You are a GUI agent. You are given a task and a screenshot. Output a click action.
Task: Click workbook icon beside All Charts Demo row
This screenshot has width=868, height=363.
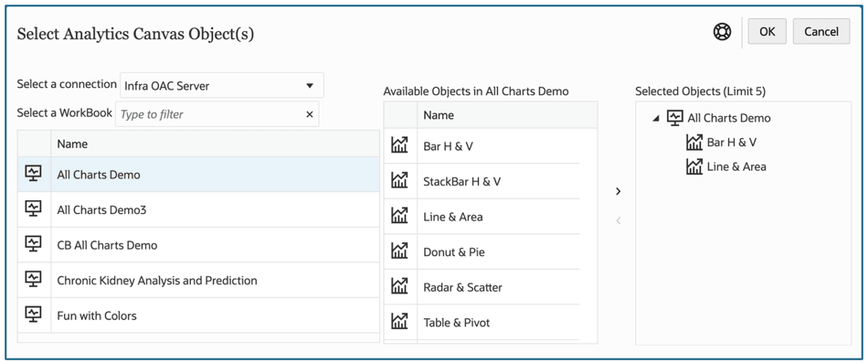pos(34,174)
